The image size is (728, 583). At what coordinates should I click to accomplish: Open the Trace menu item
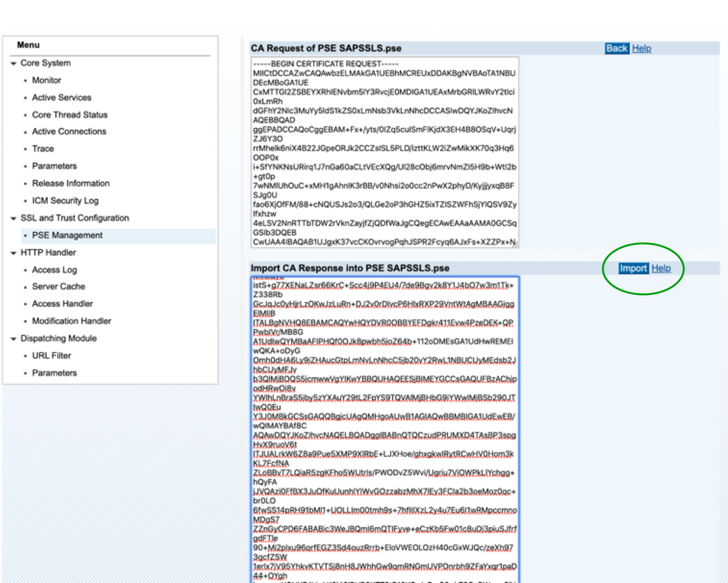(x=43, y=149)
